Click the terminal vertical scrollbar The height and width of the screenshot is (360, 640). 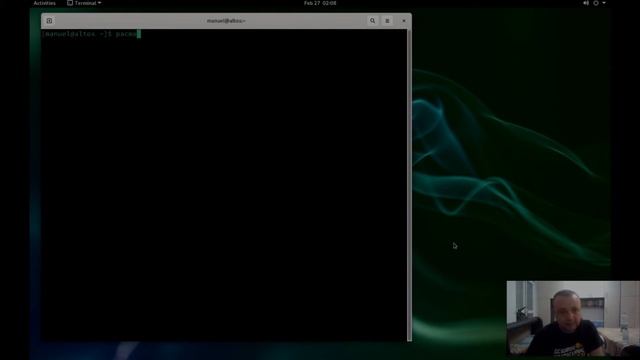coord(409,185)
